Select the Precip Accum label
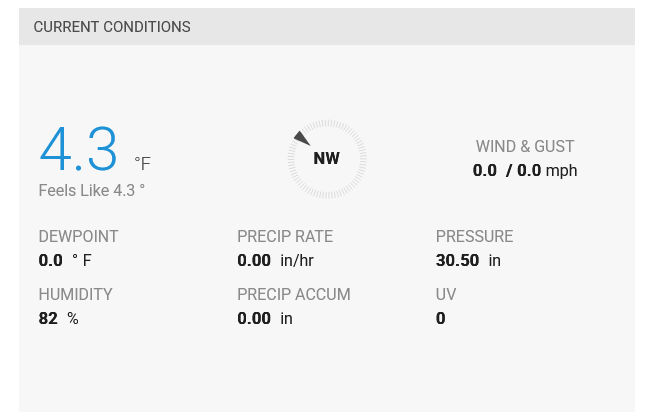 click(294, 295)
